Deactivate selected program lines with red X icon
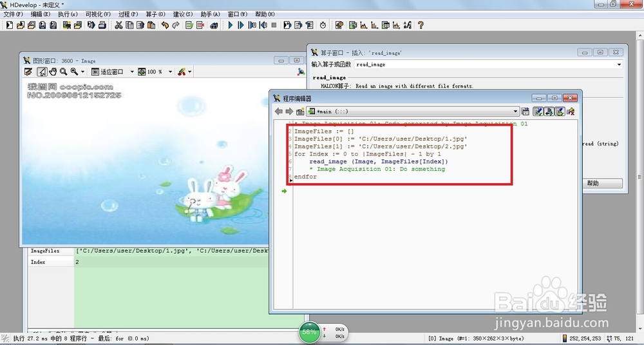Screen dimensions: 644x345 tap(200, 25)
